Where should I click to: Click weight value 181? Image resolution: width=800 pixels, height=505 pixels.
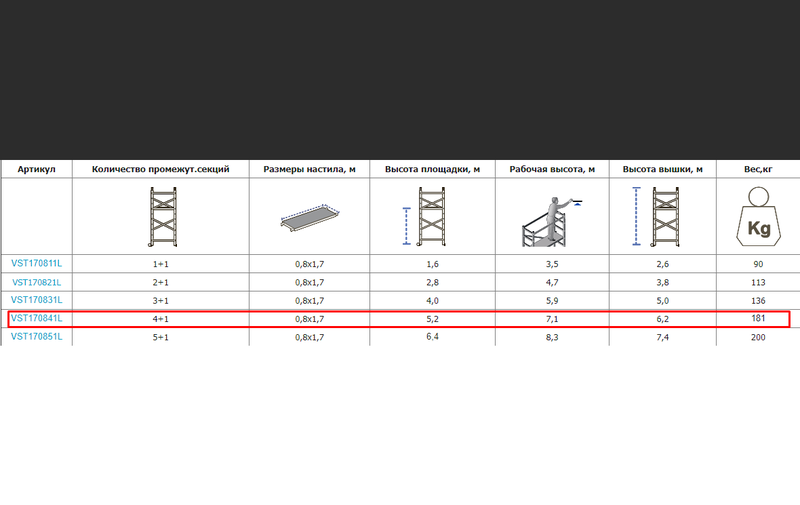pos(758,318)
